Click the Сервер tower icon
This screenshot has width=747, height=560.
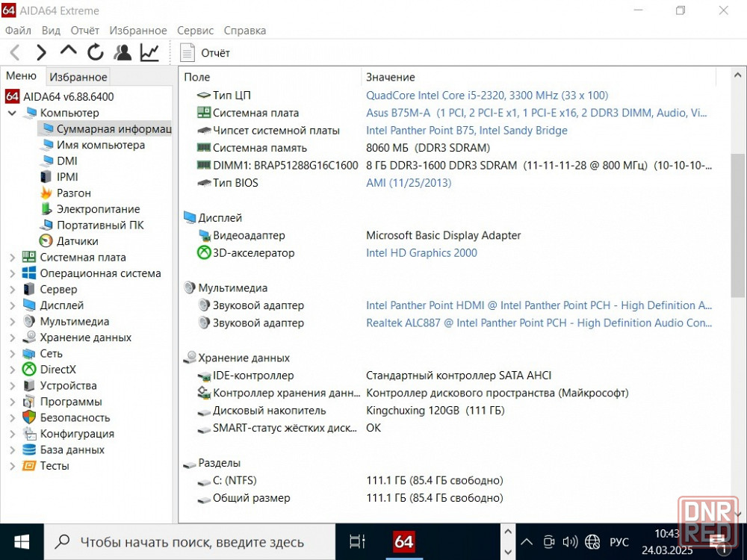29,289
